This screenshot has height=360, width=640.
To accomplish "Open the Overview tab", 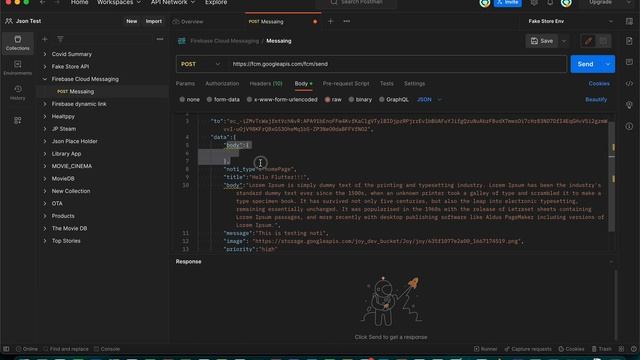I will click(188, 21).
